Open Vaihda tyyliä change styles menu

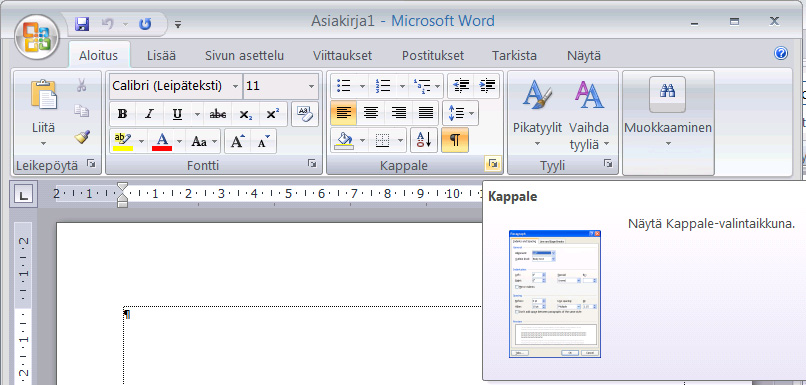pyautogui.click(x=589, y=114)
